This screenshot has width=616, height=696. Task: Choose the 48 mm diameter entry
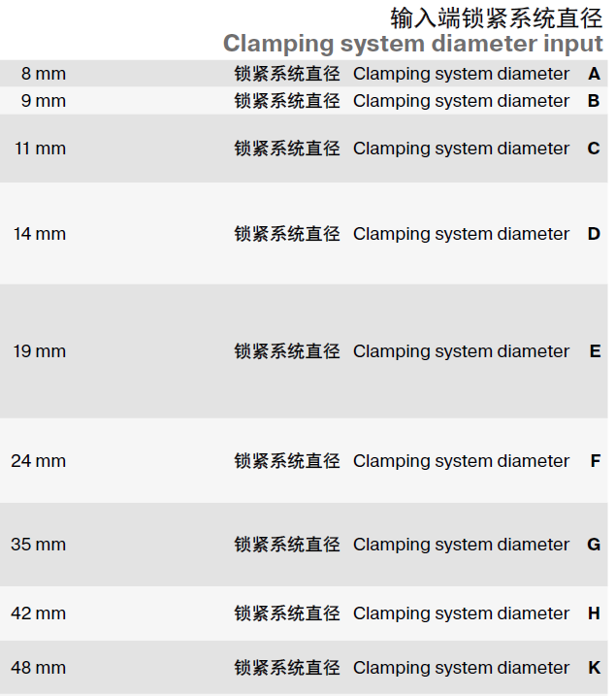(39, 668)
